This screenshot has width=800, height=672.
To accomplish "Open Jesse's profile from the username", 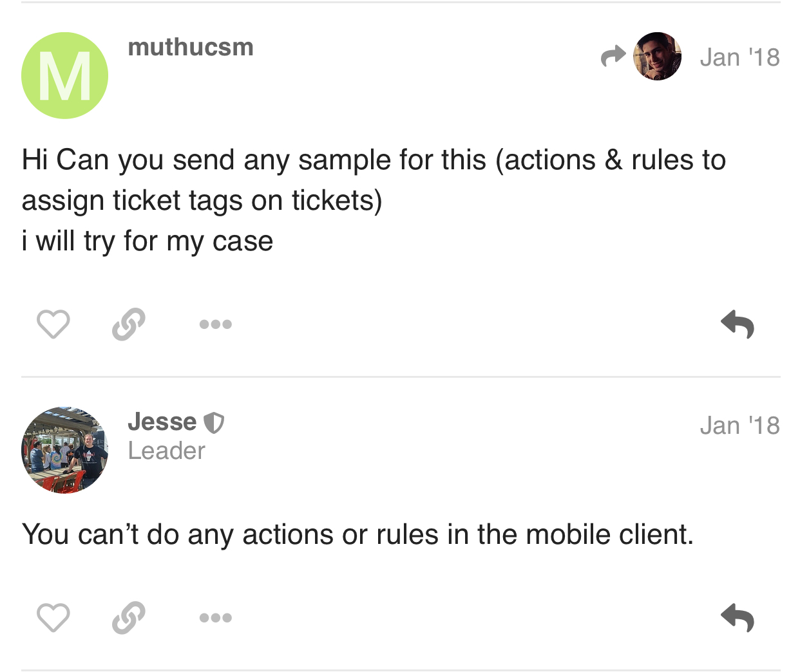I will [x=162, y=422].
